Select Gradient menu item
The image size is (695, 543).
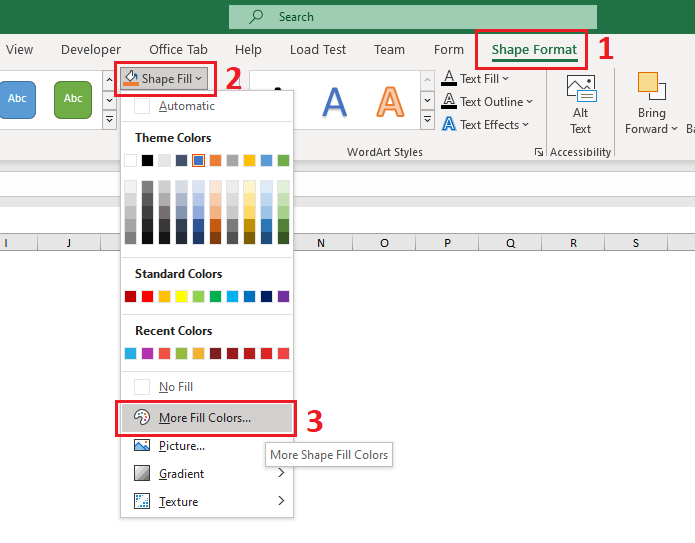coord(207,473)
